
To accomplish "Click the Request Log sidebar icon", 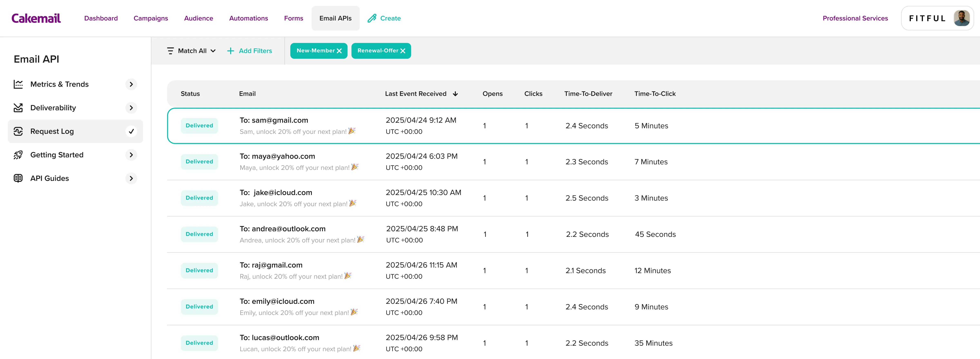I will [18, 131].
